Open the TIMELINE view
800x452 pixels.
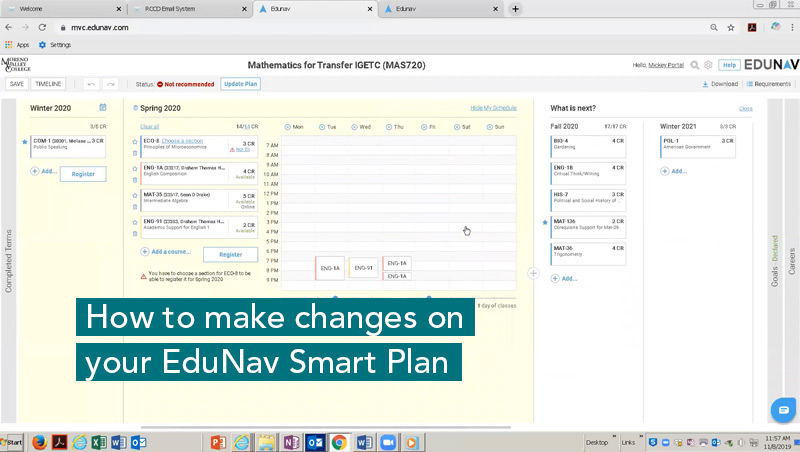coord(48,84)
